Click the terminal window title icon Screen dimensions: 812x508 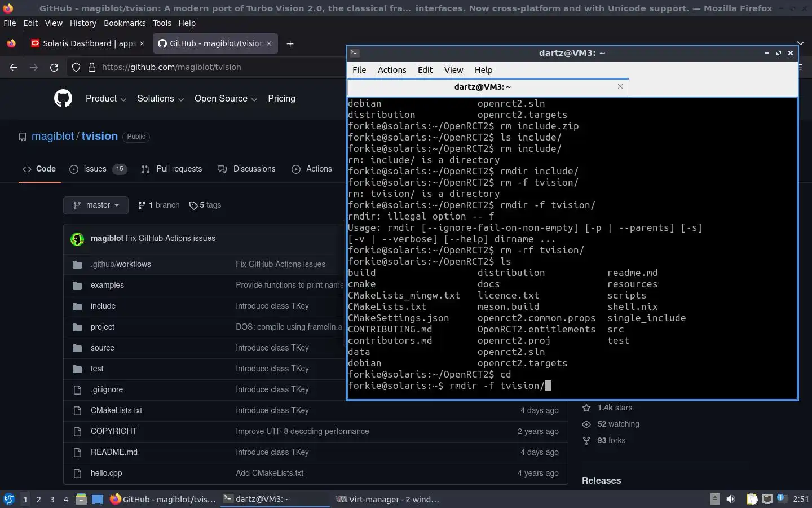click(x=355, y=53)
